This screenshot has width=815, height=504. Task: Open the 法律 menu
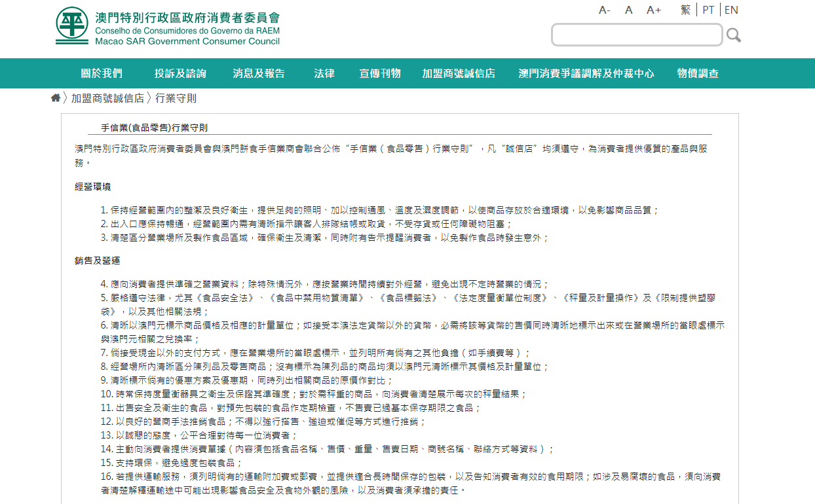[x=324, y=73]
